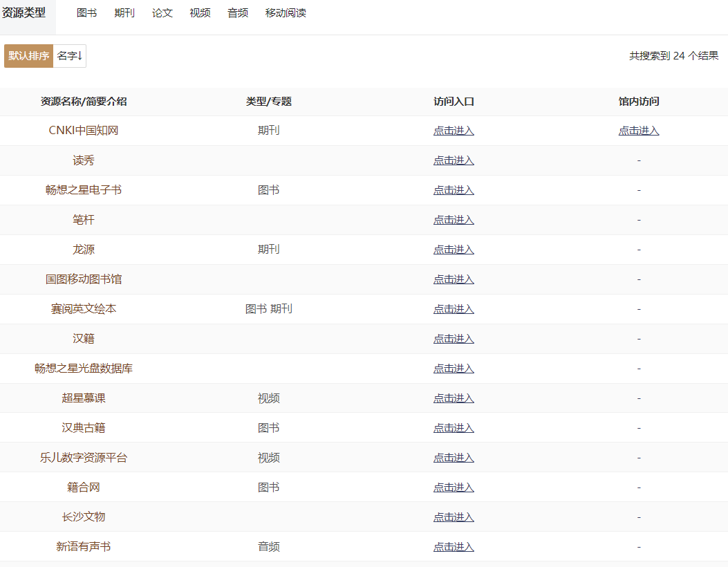The height and width of the screenshot is (567, 728).
Task: Click the 期刊 type cell for 龙源
Action: tap(269, 250)
